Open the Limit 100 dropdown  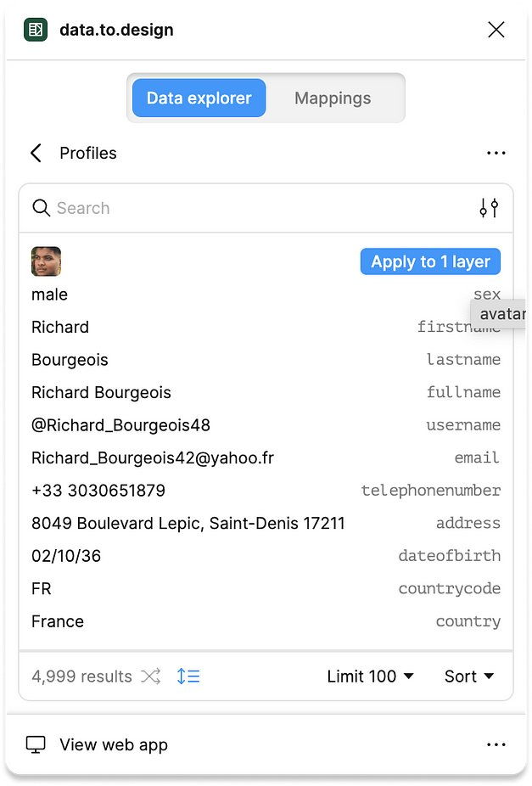click(x=371, y=676)
